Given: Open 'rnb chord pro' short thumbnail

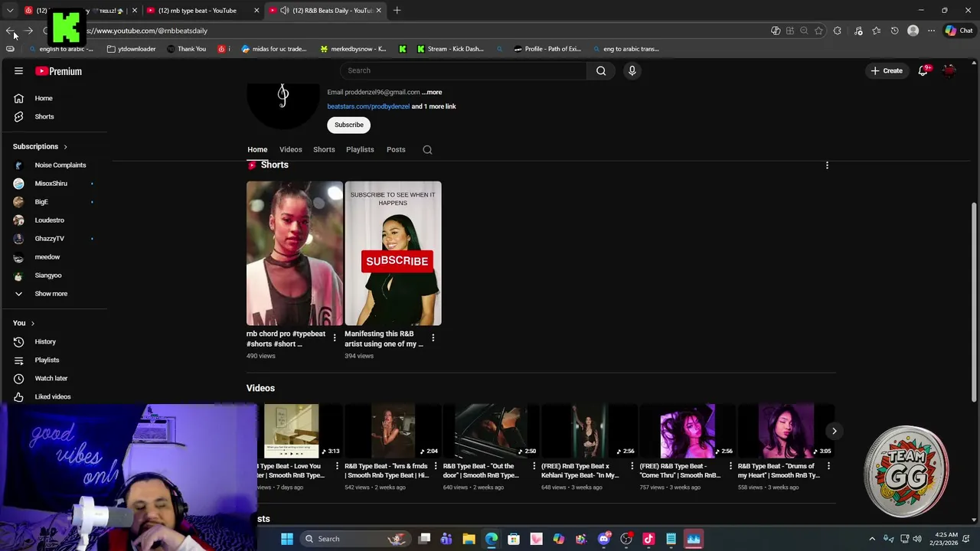Looking at the screenshot, I should coord(295,253).
